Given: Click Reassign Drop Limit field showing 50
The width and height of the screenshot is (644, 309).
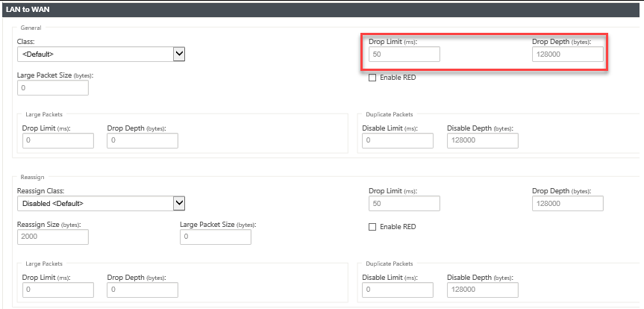Looking at the screenshot, I should pyautogui.click(x=404, y=204).
